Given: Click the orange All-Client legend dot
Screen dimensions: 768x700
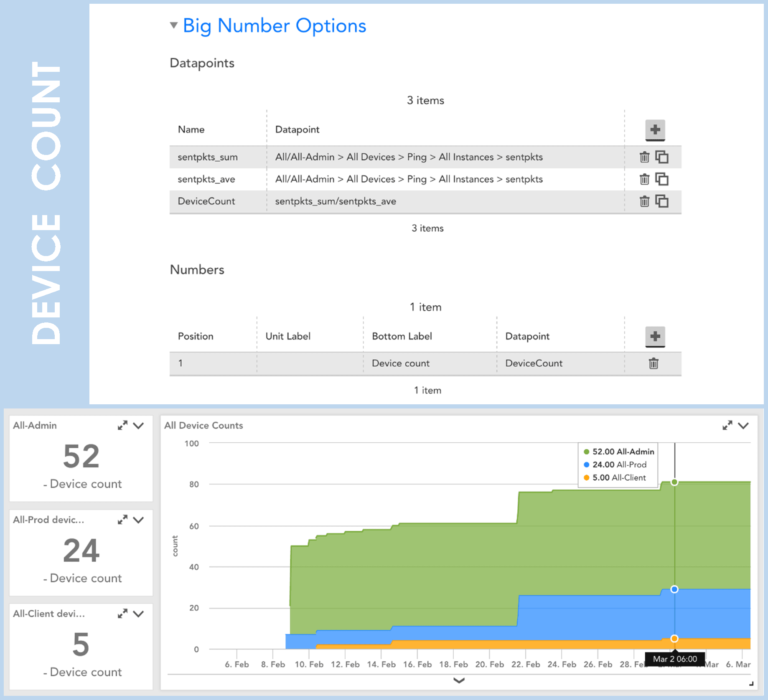Looking at the screenshot, I should (587, 477).
